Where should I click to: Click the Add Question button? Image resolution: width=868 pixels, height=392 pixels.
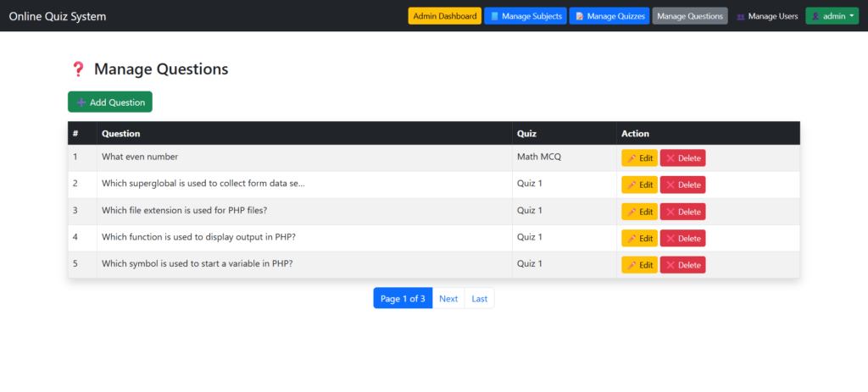[110, 102]
